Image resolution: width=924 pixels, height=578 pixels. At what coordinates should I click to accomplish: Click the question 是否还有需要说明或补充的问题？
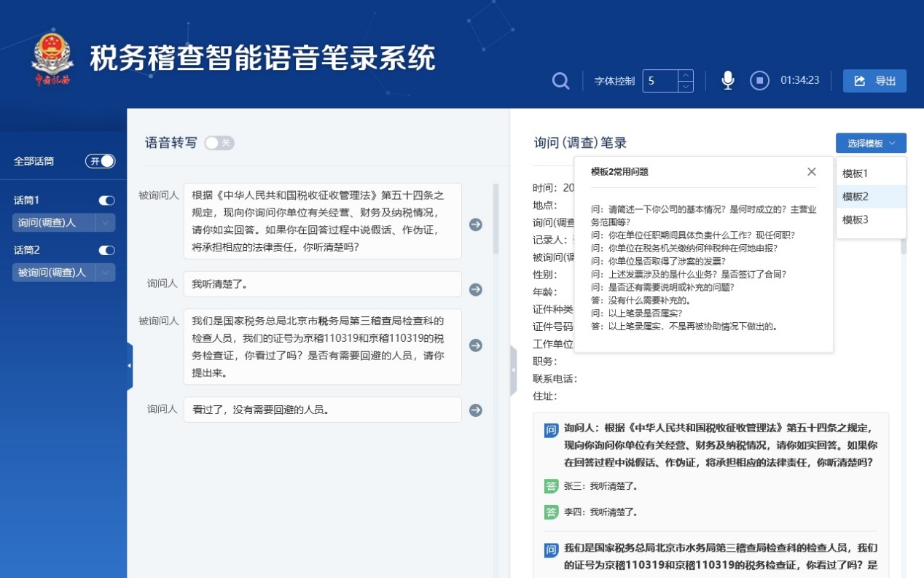[662, 287]
